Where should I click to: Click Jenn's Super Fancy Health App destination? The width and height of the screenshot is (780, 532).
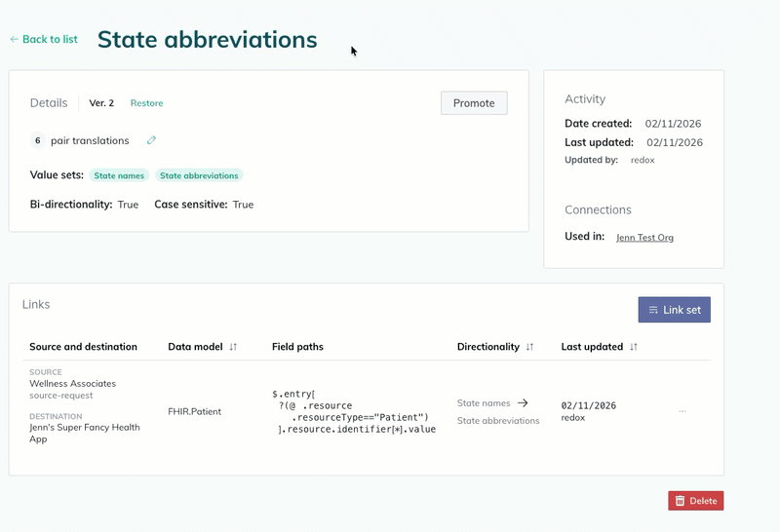tap(85, 433)
